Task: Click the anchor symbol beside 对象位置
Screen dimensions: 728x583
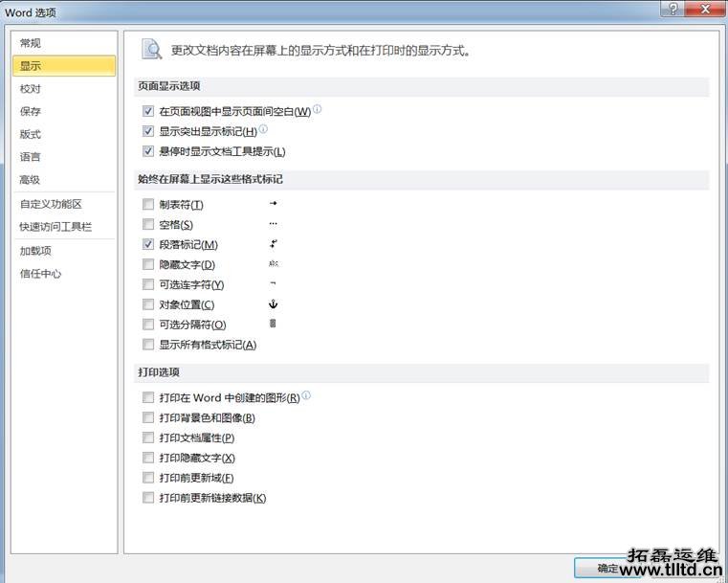Action: pyautogui.click(x=273, y=304)
